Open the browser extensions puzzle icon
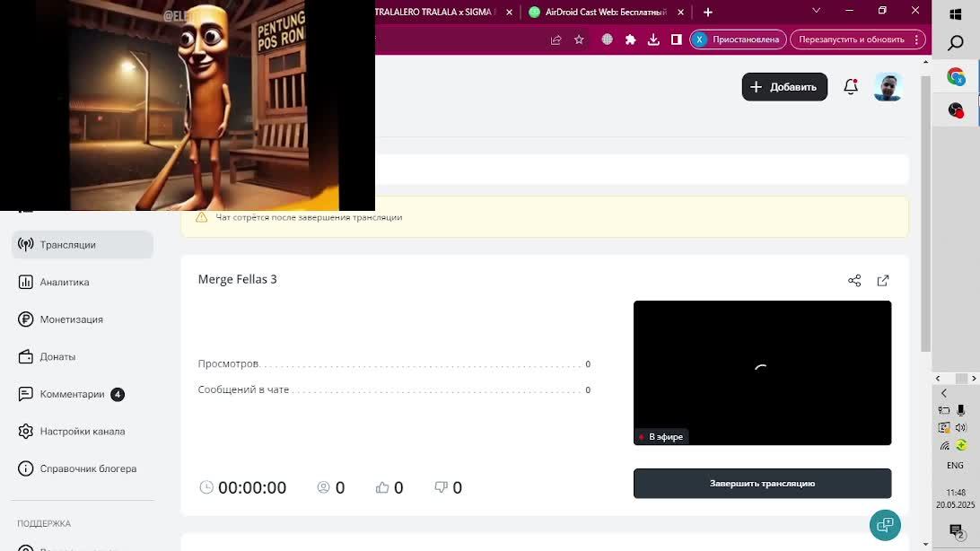 tap(630, 39)
